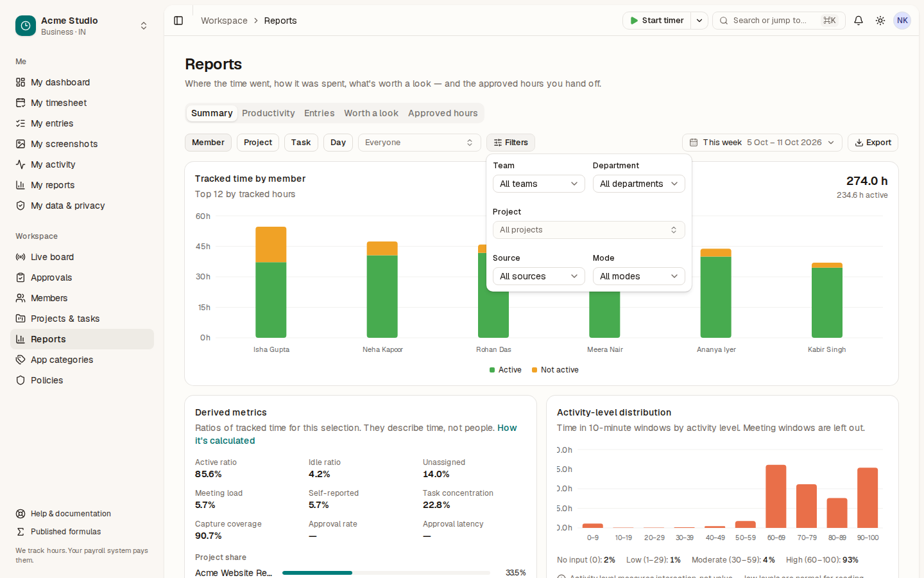This screenshot has height=578, width=924.
Task: Open App categories page
Action: [x=82, y=360]
